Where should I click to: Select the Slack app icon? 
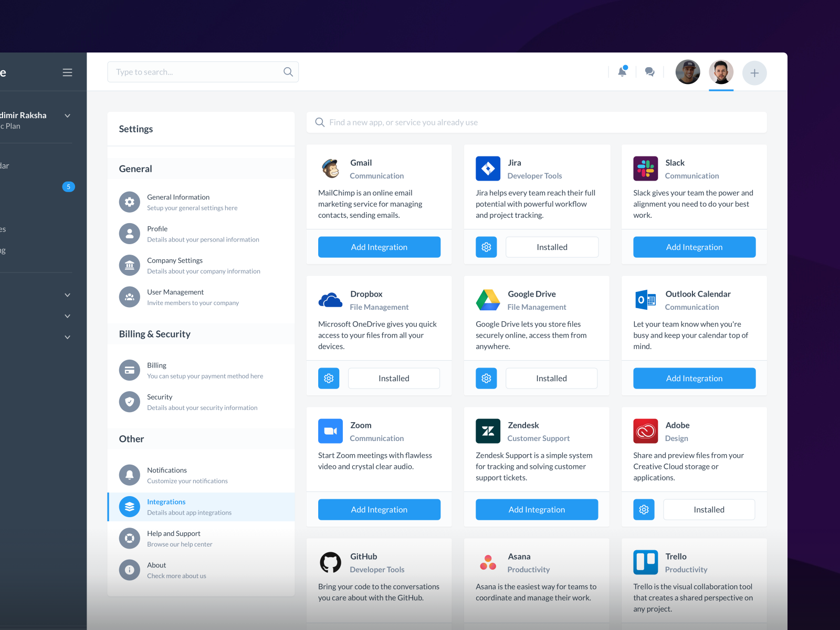(645, 169)
